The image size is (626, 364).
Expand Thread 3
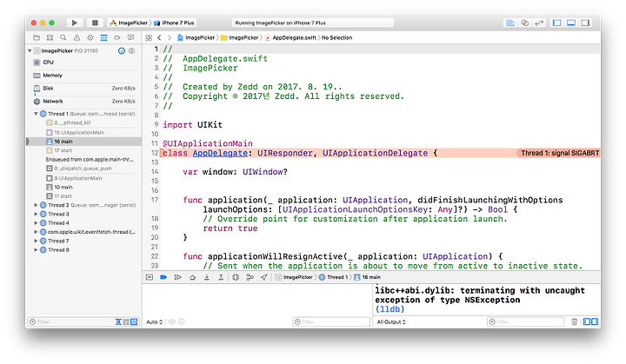[x=36, y=214]
